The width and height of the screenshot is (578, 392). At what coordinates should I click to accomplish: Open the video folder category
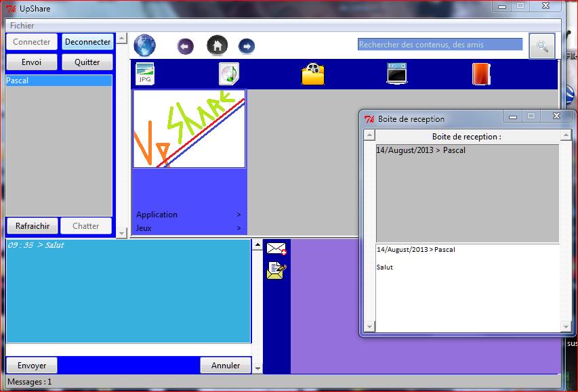313,74
